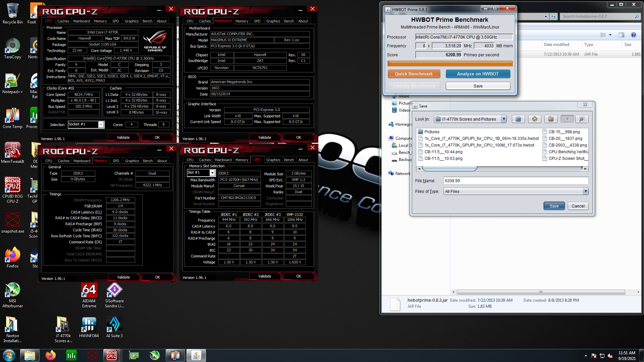Open Explorer address bar history dropdown
The height and width of the screenshot is (362, 644).
pyautogui.click(x=546, y=16)
